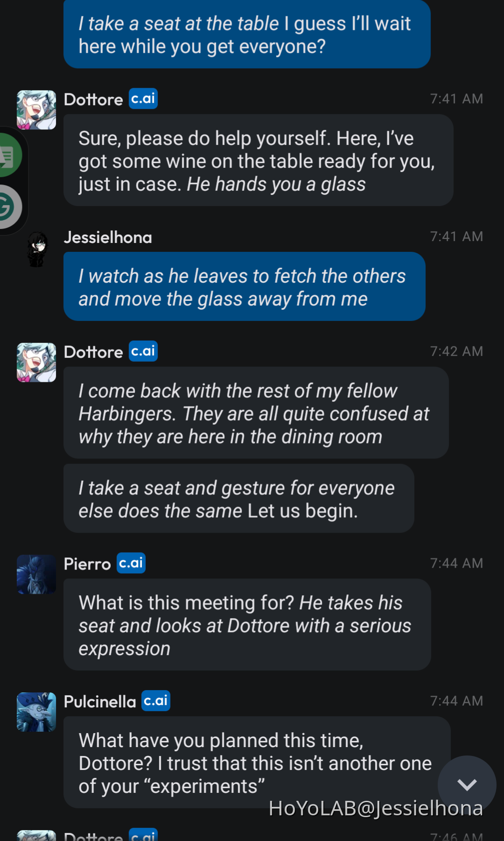Viewport: 504px width, 841px height.
Task: Tap the "fellow Harbingers" message bubble
Action: point(256,413)
